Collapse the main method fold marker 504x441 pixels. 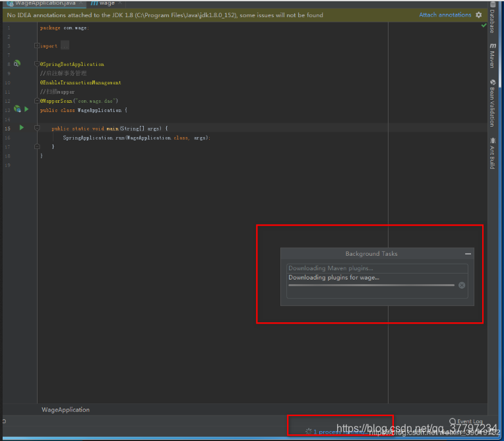tap(37, 128)
